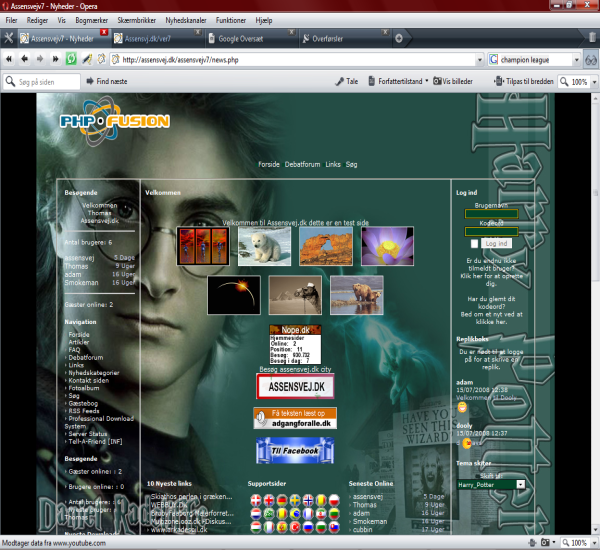The image size is (600, 550).
Task: Click the Tale microphone button
Action: 347,81
